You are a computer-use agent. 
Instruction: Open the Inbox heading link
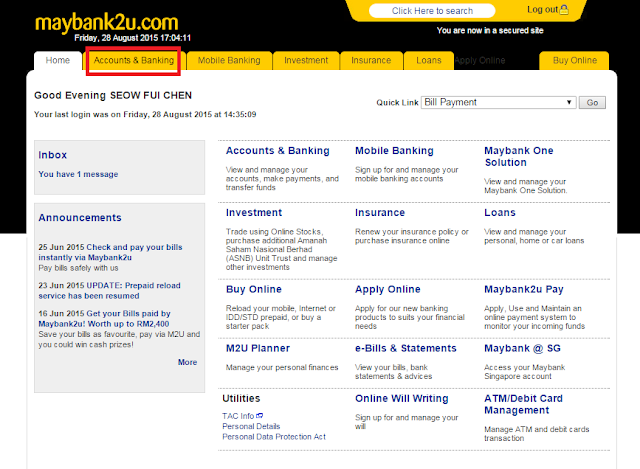[53, 155]
